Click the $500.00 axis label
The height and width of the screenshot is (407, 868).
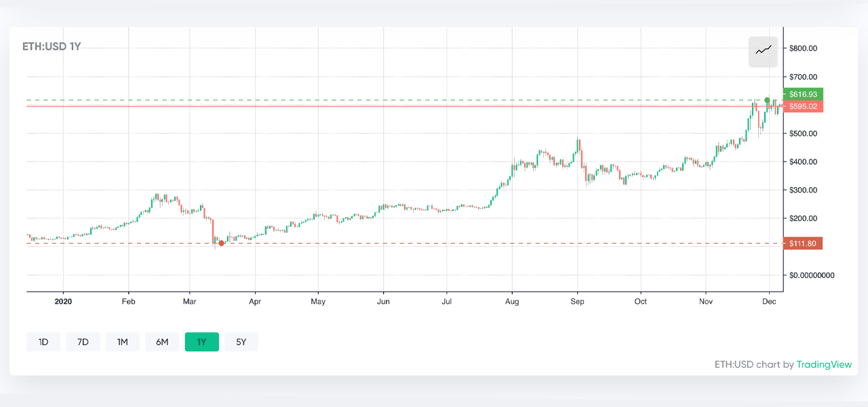pos(803,134)
